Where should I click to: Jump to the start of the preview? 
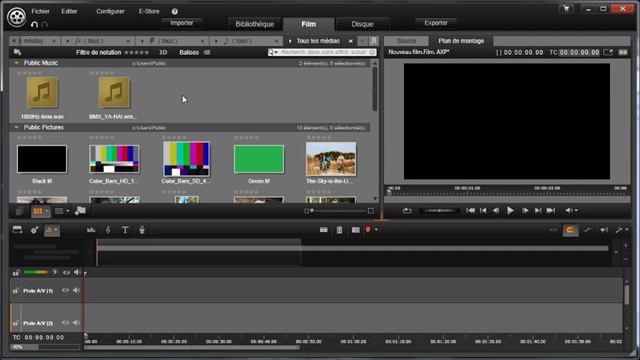click(x=471, y=211)
